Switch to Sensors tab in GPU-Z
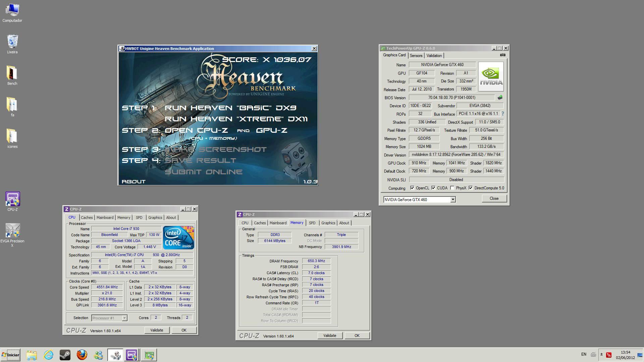644x362 pixels. tap(416, 56)
